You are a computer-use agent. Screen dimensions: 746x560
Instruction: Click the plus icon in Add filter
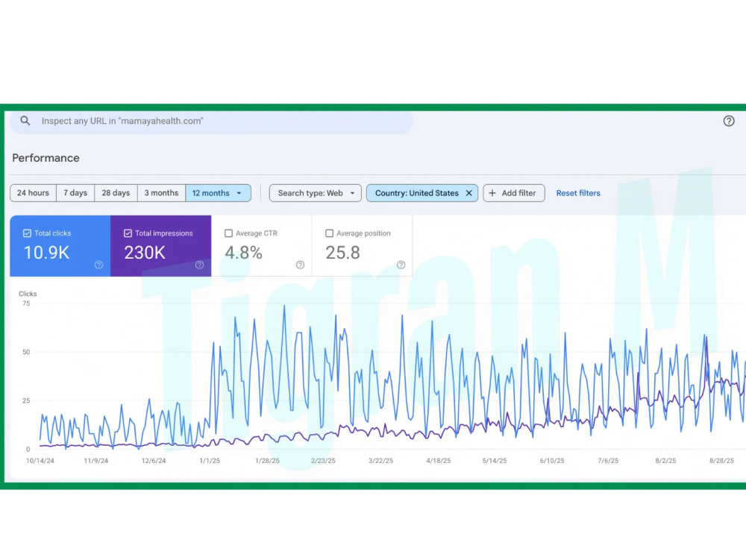[x=492, y=193]
